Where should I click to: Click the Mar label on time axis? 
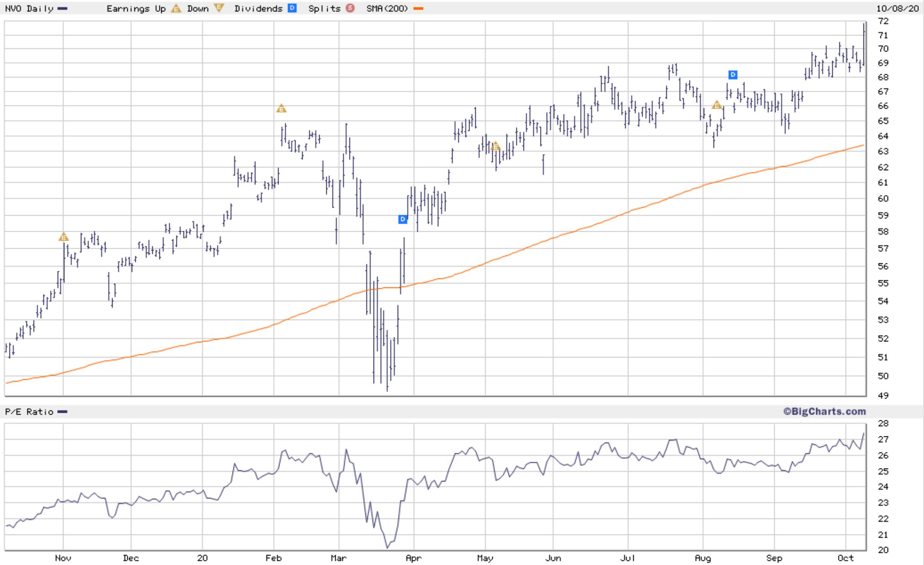[x=338, y=558]
